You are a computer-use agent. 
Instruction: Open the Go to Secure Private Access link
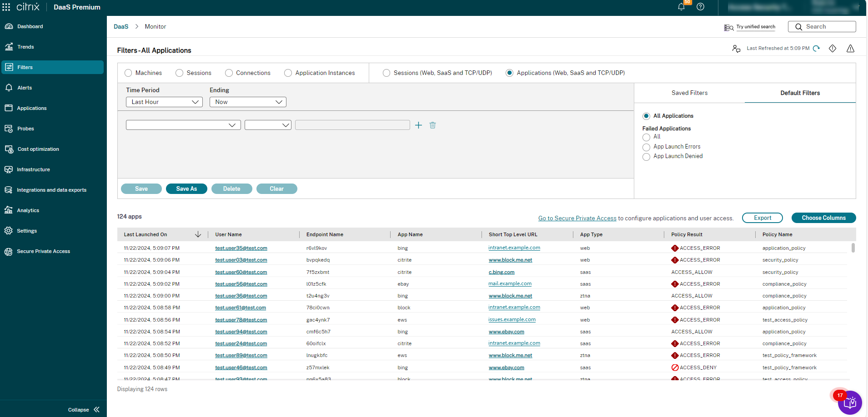point(577,218)
